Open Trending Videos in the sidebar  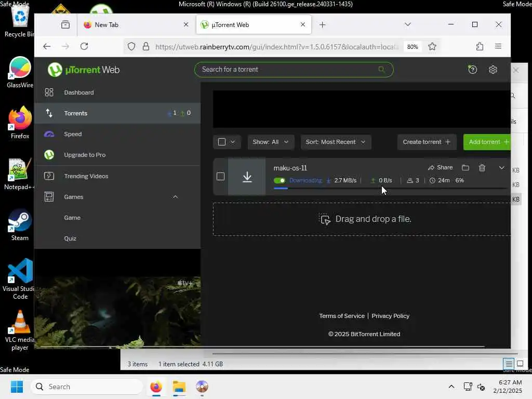[x=117, y=176]
